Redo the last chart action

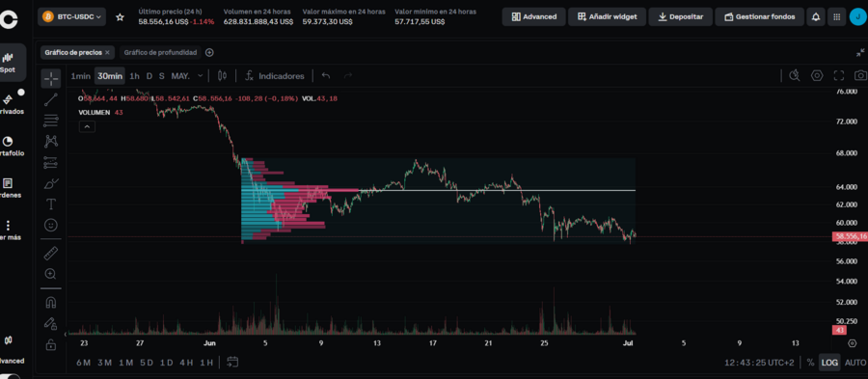(348, 76)
